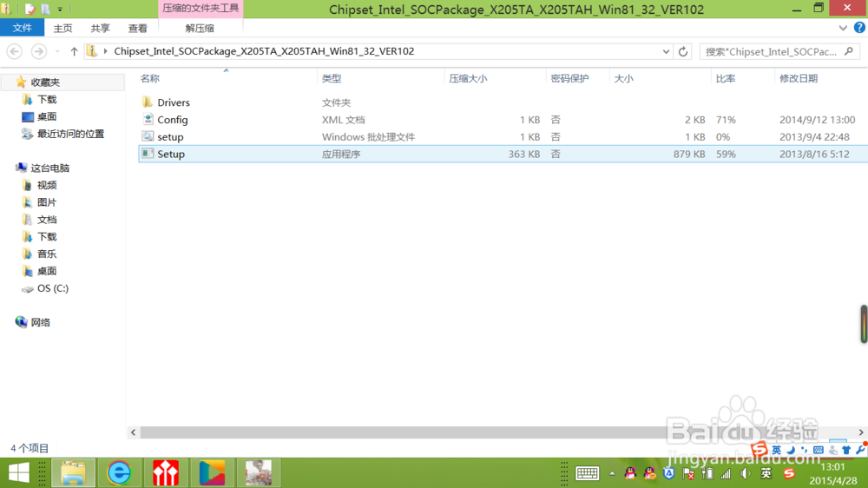Viewport: 868px width, 488px height.
Task: Sort by 比率 column header
Action: 726,79
